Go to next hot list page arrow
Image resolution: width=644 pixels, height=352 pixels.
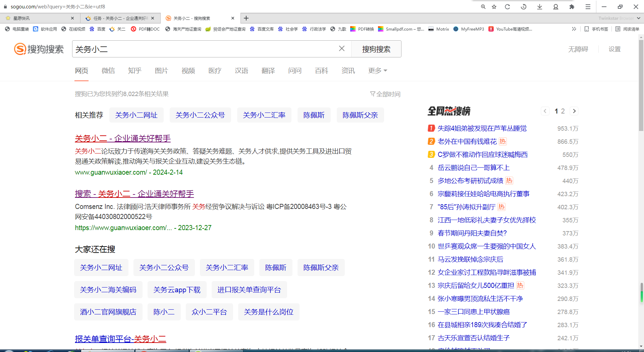coord(574,111)
